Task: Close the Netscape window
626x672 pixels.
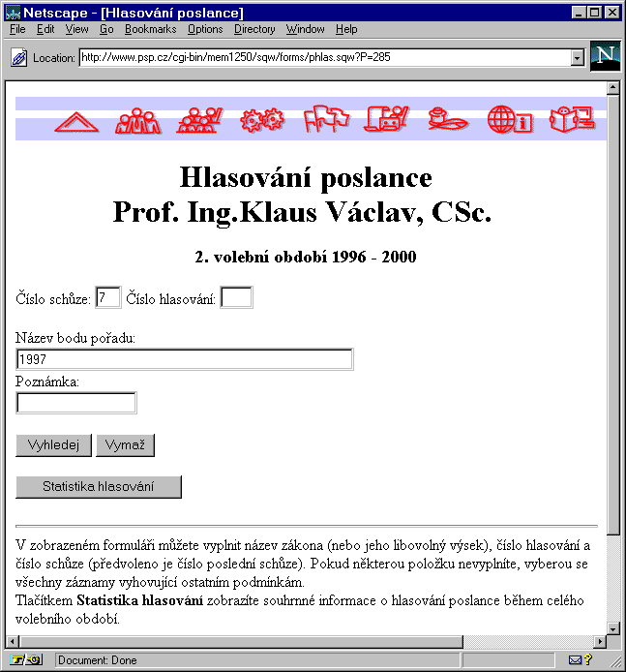Action: pos(612,13)
